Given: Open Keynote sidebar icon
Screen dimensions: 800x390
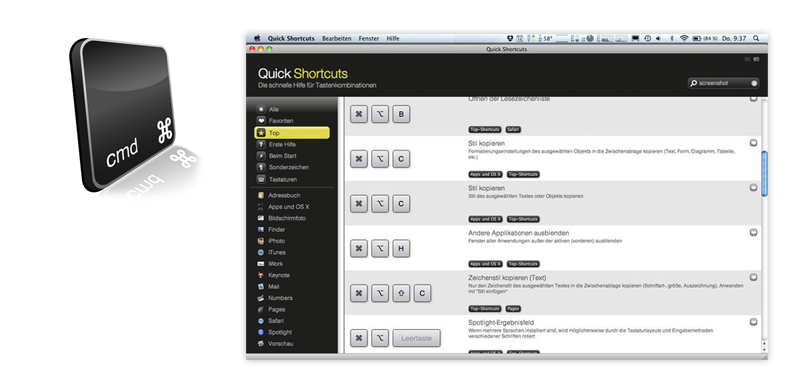Looking at the screenshot, I should point(261,275).
